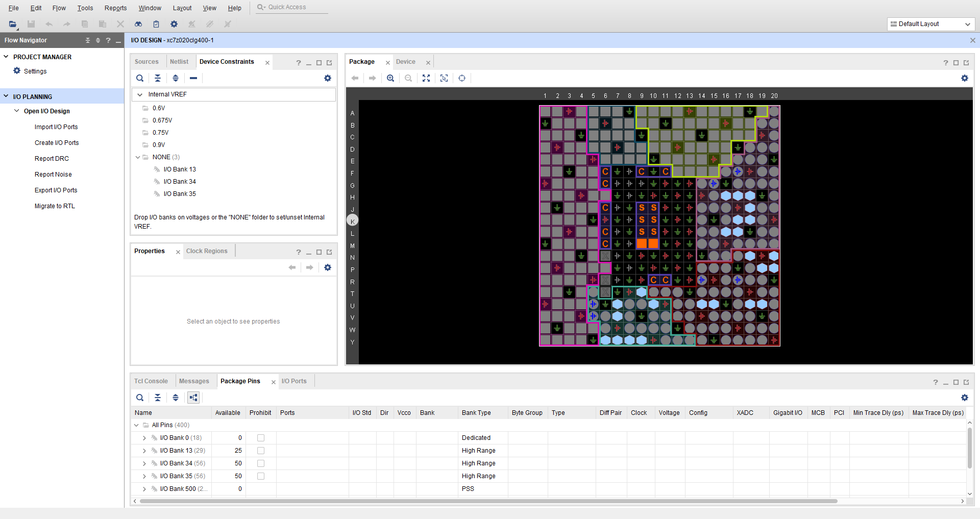Screen dimensions: 980x519
Task: Click Zoom Fit in the Package toolbar
Action: (426, 78)
